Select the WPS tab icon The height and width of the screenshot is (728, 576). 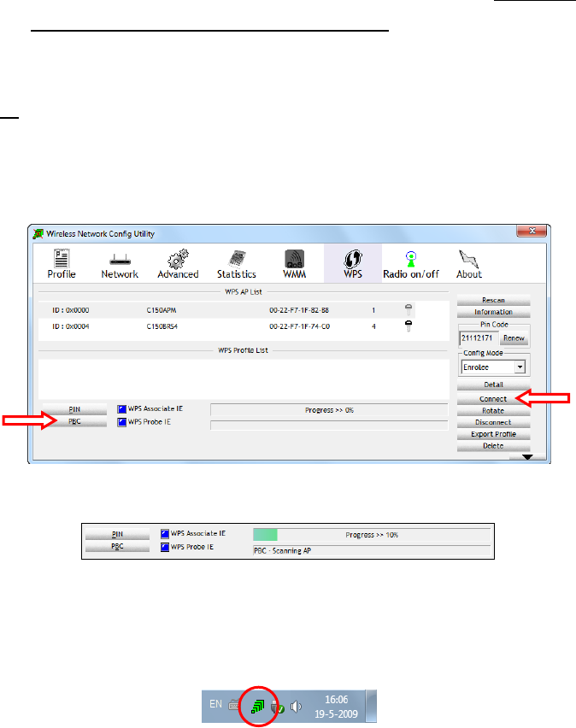click(353, 259)
